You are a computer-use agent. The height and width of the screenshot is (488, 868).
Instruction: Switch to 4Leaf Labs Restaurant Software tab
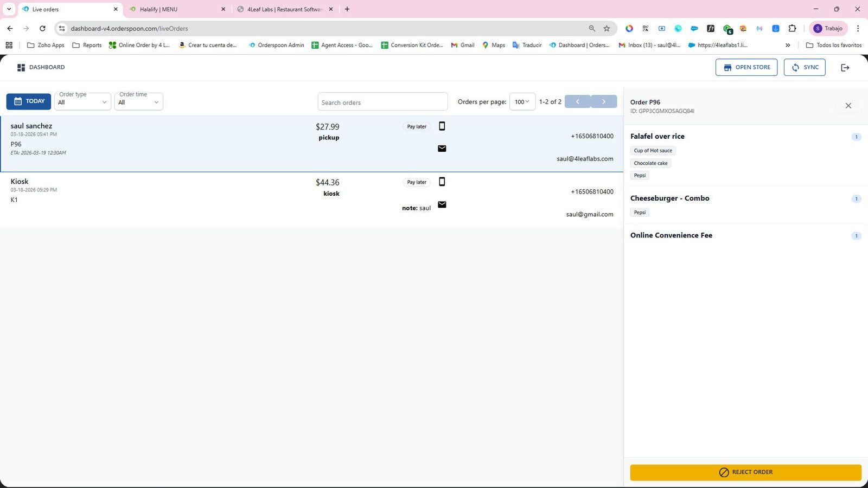click(285, 9)
